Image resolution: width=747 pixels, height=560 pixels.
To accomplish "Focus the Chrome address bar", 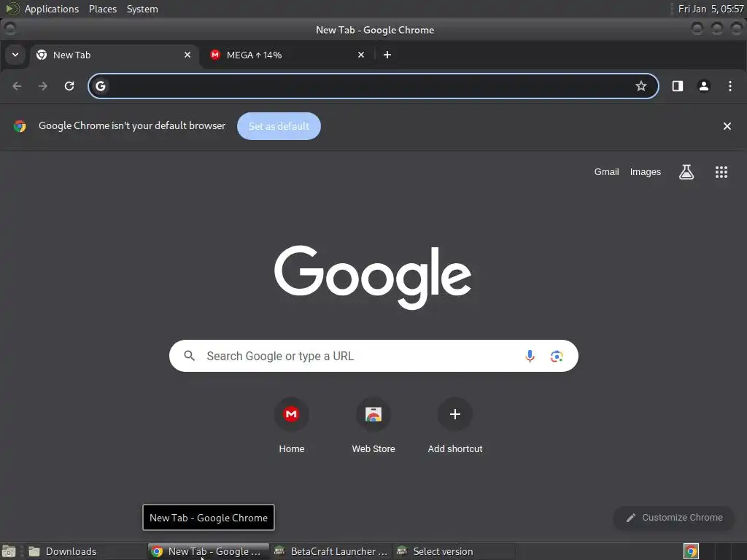I will pyautogui.click(x=373, y=86).
